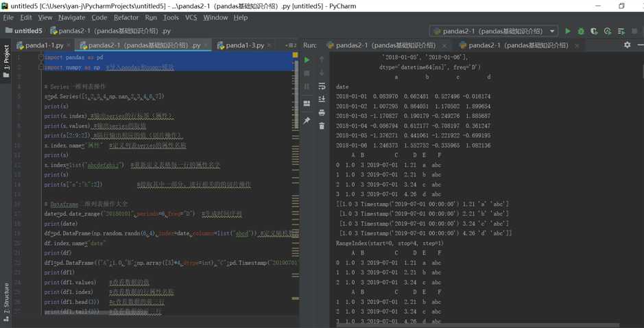Screen dimensions: 644x328
Task: Close the panda1-1.py editor tab
Action: pos(68,45)
